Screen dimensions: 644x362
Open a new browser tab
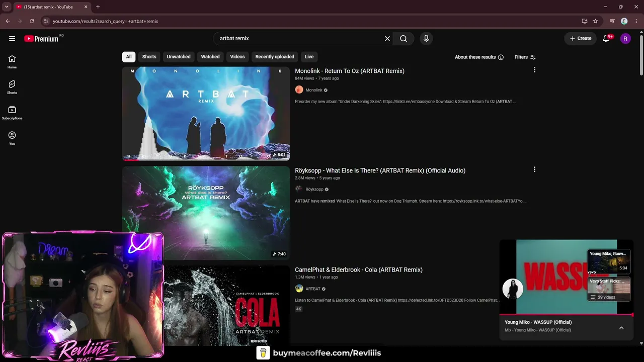point(98,7)
